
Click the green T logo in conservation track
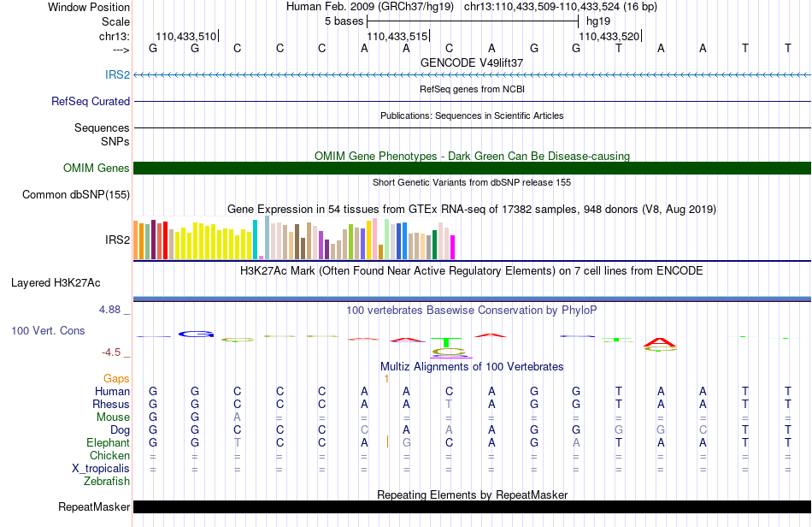pyautogui.click(x=446, y=342)
